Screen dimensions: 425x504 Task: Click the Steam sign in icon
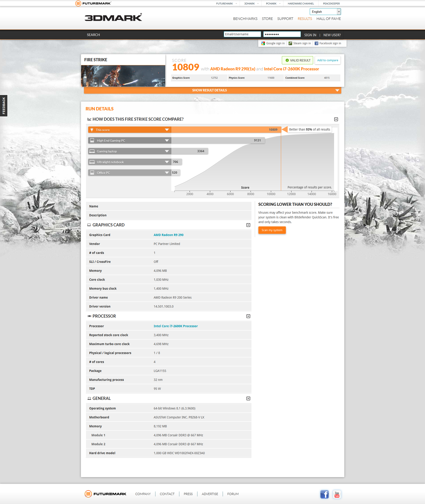click(290, 43)
